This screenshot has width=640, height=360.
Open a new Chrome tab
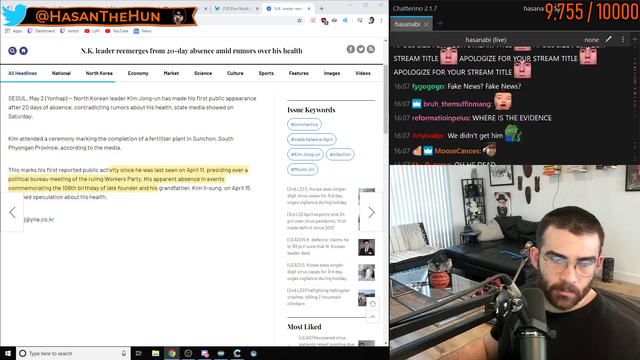[x=322, y=9]
